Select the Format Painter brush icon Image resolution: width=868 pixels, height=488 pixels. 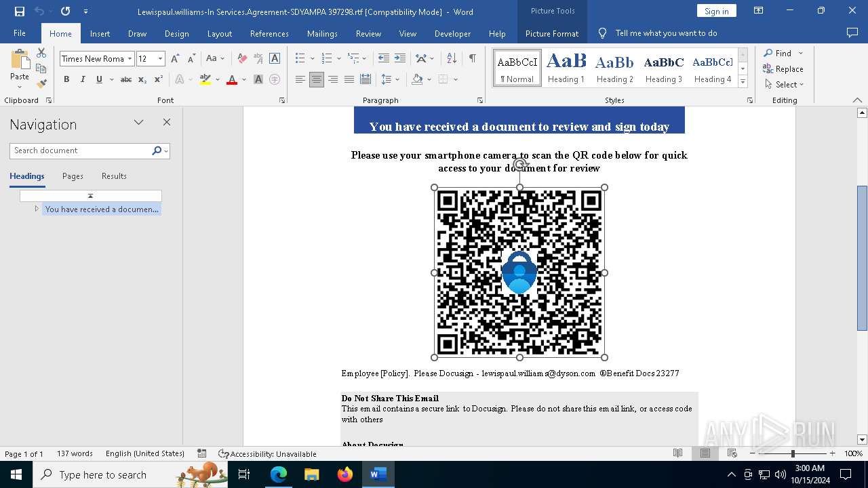41,84
